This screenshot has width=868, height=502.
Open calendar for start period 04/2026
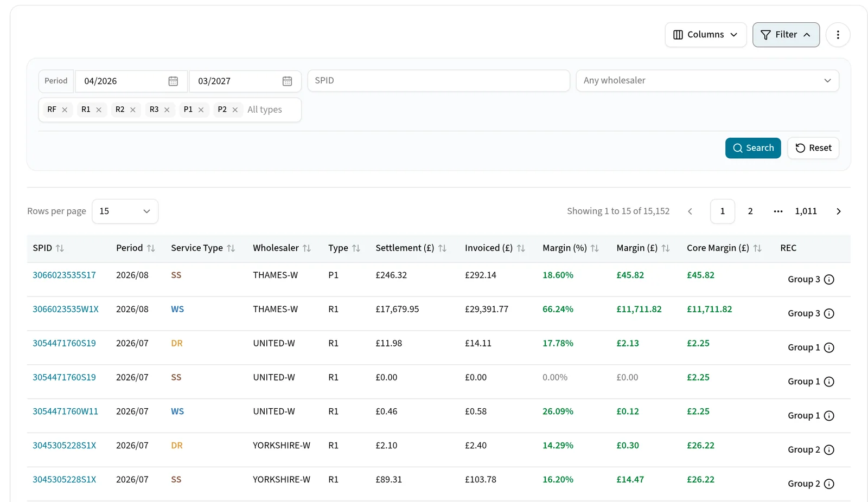point(173,81)
